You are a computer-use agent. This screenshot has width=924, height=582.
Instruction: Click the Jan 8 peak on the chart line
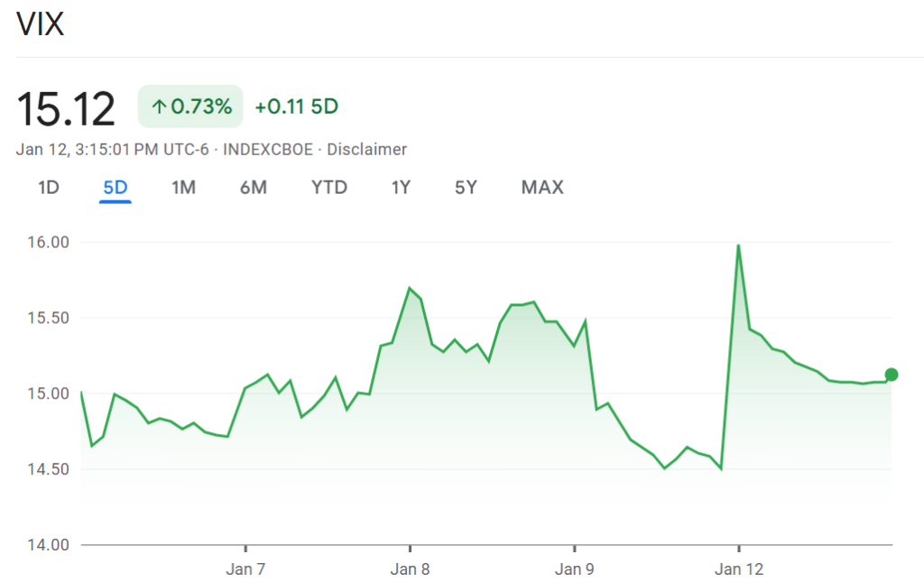tap(409, 287)
